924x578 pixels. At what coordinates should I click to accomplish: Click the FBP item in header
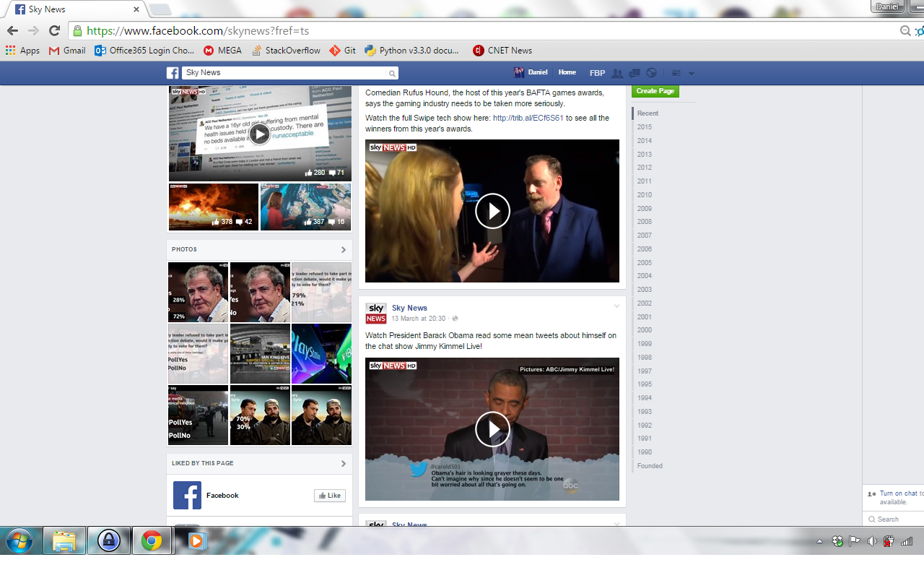pos(597,73)
